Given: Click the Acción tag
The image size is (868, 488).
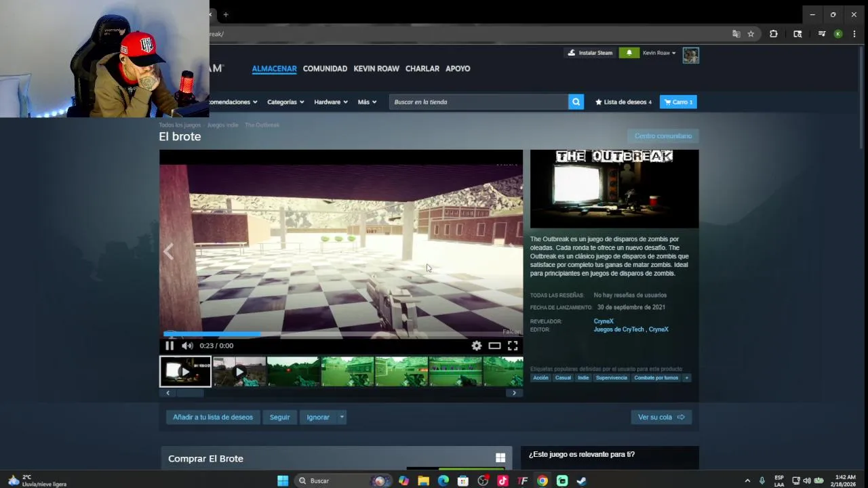Looking at the screenshot, I should [x=540, y=378].
